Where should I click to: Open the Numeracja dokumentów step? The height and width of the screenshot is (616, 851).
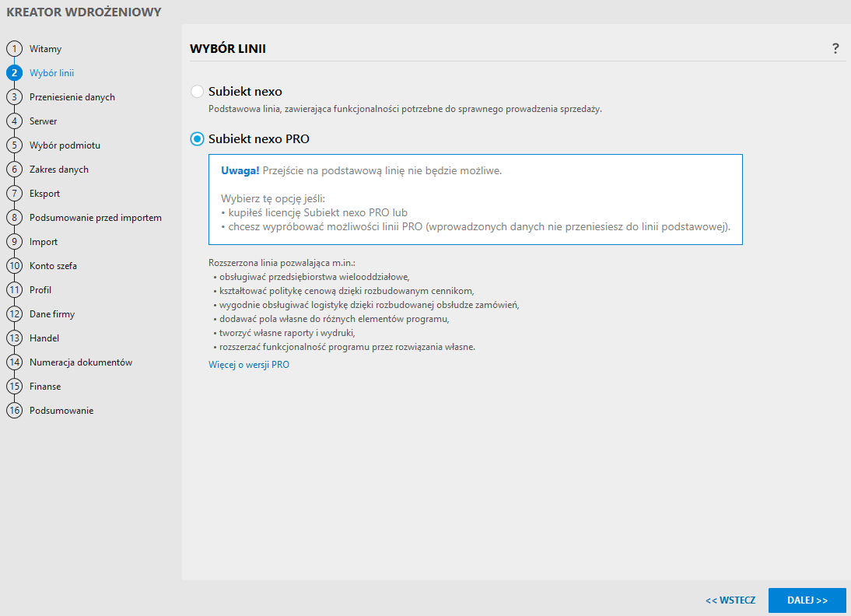coord(81,362)
